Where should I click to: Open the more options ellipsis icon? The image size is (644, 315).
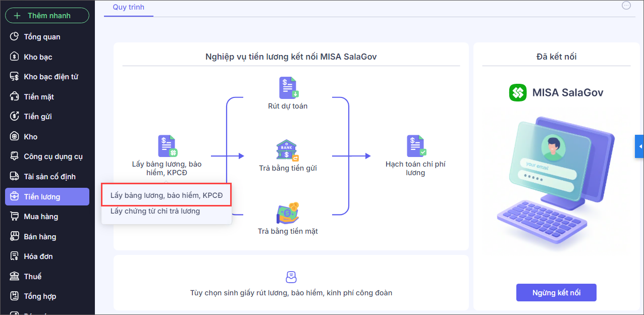click(626, 6)
